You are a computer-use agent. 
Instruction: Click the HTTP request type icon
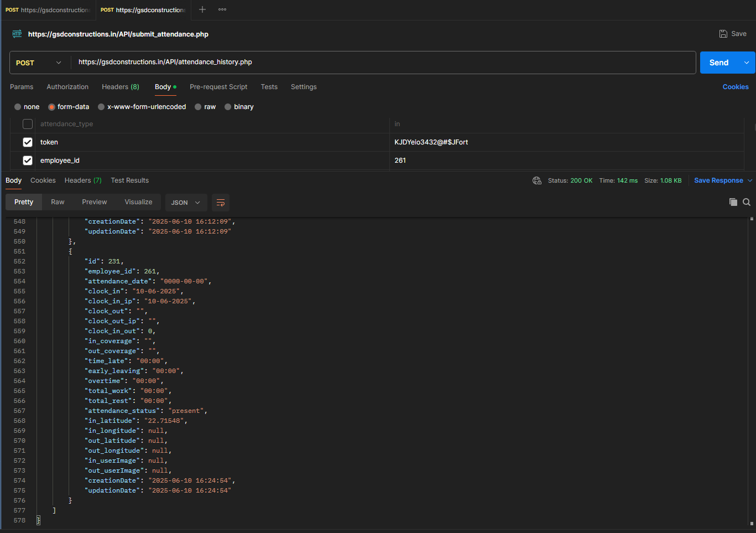pyautogui.click(x=17, y=34)
